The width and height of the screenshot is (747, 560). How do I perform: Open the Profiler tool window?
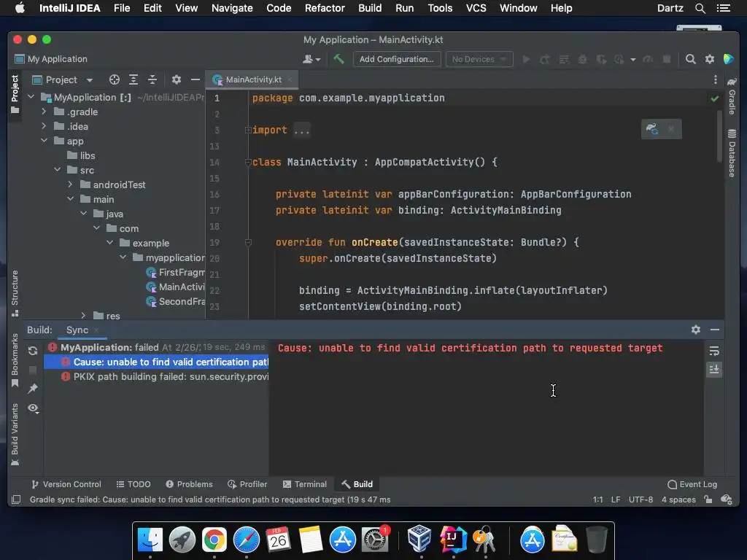[247, 484]
